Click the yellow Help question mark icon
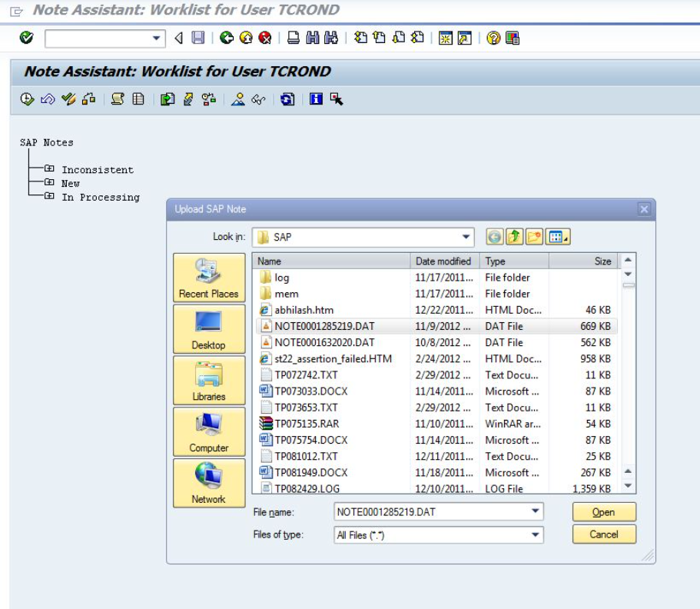The height and width of the screenshot is (609, 700). click(x=493, y=38)
